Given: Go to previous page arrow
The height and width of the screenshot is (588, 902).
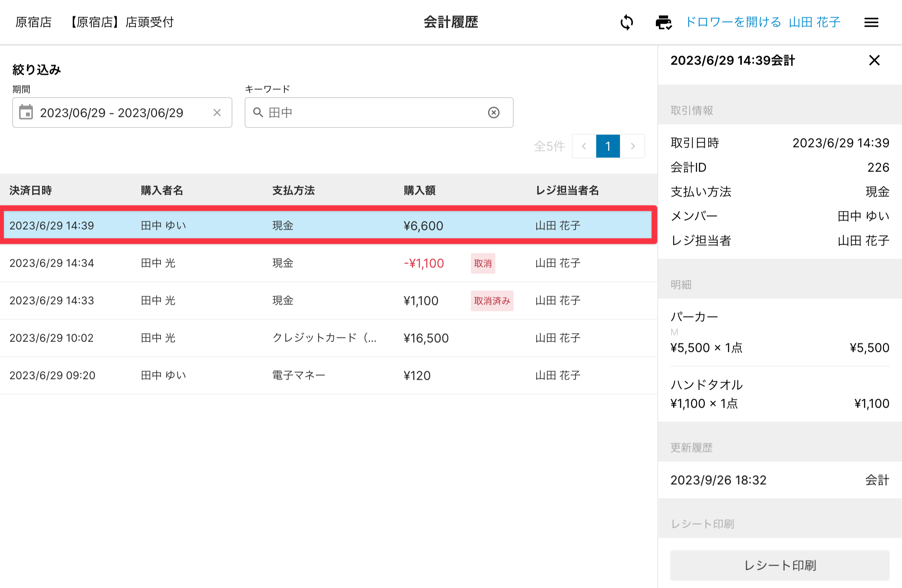Looking at the screenshot, I should click(x=584, y=146).
